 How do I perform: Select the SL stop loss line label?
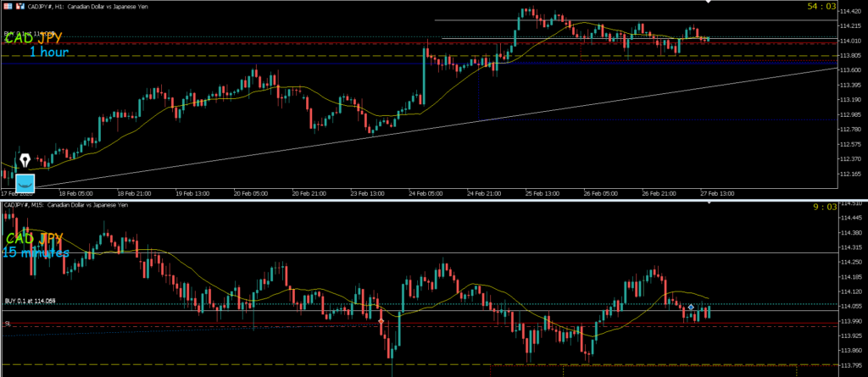pos(8,324)
